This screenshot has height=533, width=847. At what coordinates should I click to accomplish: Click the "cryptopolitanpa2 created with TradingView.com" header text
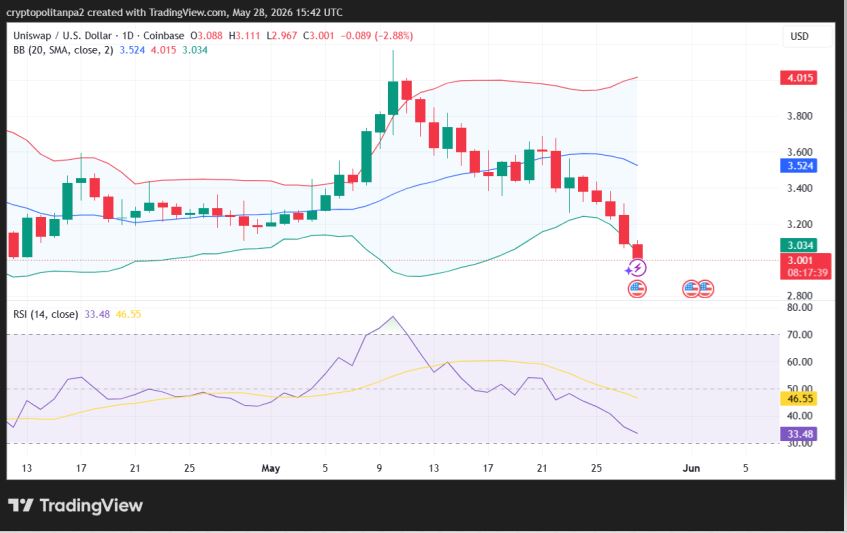117,12
